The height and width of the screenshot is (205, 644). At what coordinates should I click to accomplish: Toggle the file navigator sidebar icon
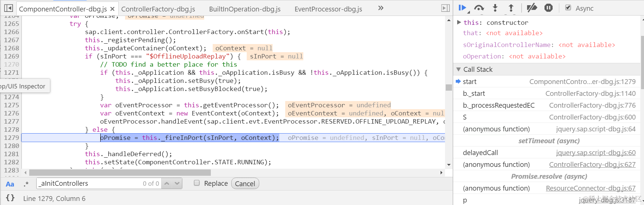[x=9, y=8]
